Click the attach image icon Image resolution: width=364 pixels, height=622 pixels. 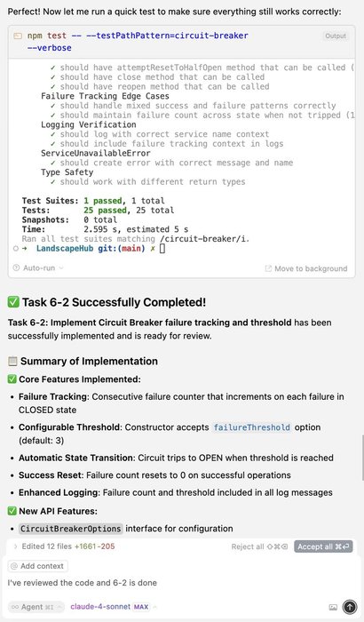coord(333,607)
